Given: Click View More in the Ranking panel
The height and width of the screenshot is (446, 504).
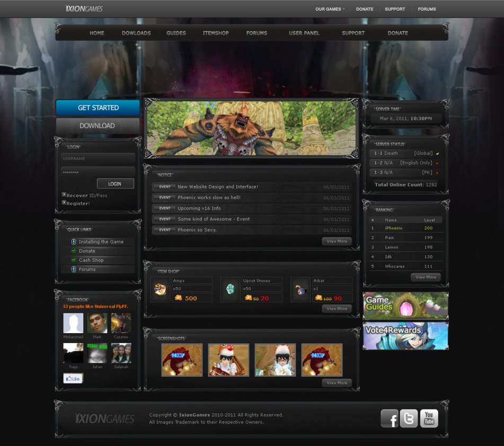Looking at the screenshot, I should click(x=426, y=277).
